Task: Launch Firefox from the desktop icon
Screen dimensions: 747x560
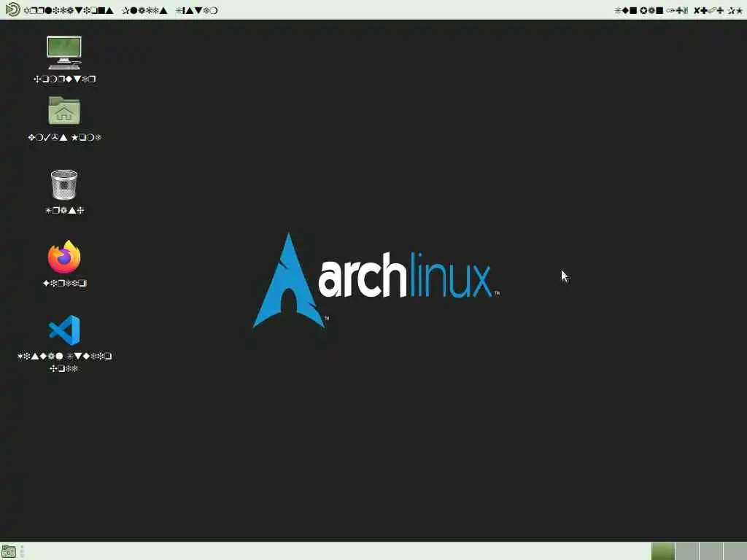Action: [x=64, y=257]
